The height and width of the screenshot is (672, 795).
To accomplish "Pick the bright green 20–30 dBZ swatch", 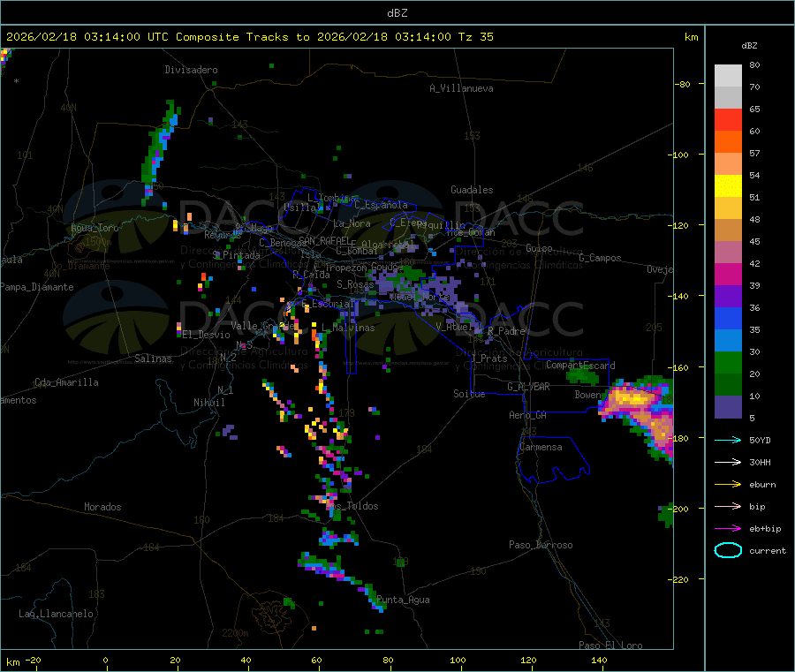I will pos(728,362).
